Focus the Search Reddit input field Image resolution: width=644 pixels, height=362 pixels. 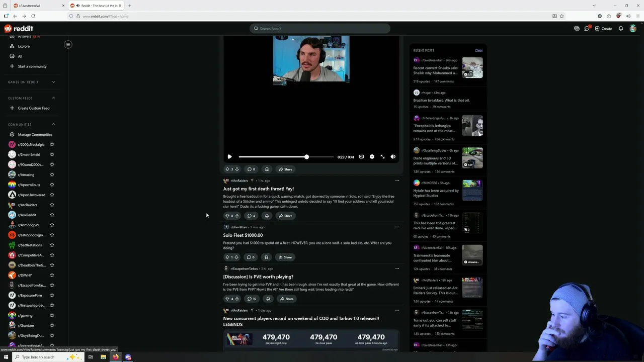(320, 29)
